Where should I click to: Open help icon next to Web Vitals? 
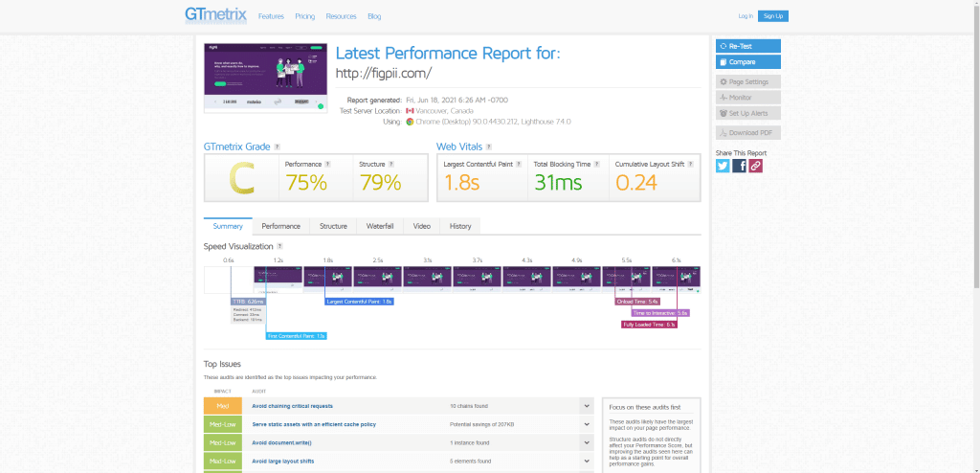[x=489, y=147]
